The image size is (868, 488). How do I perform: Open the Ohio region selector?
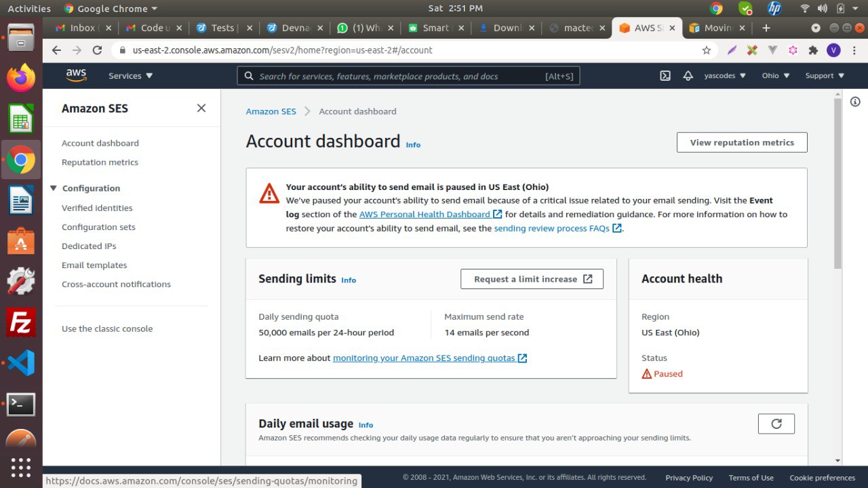tap(775, 76)
